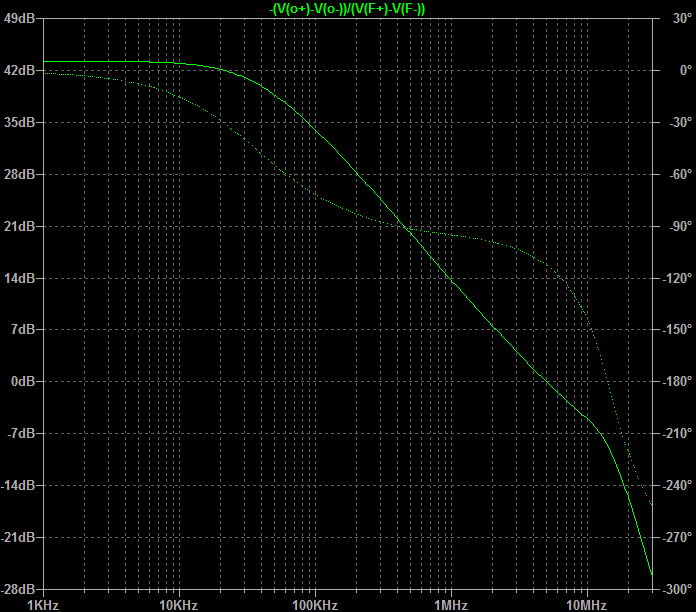Click the 30° phase axis label
Screen dimensions: 696x612
(x=682, y=18)
